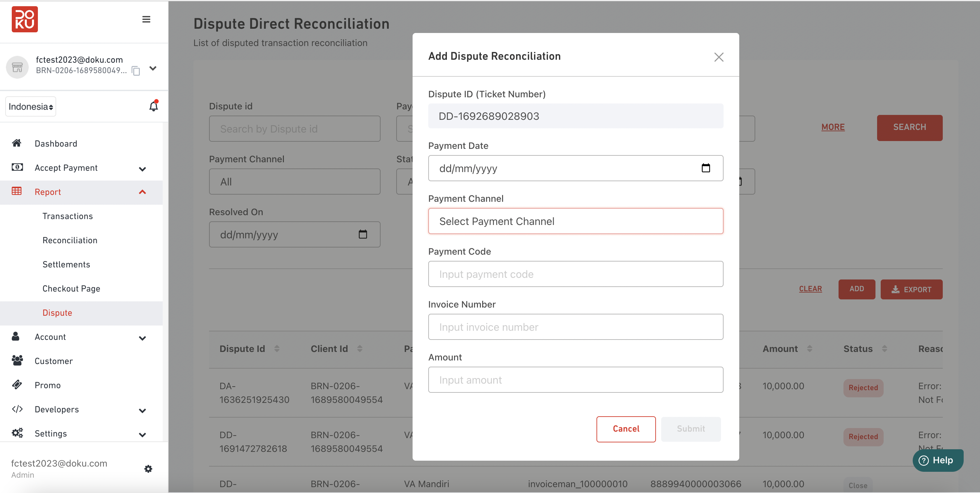This screenshot has width=980, height=493.
Task: Open the Transactions report page
Action: point(67,216)
